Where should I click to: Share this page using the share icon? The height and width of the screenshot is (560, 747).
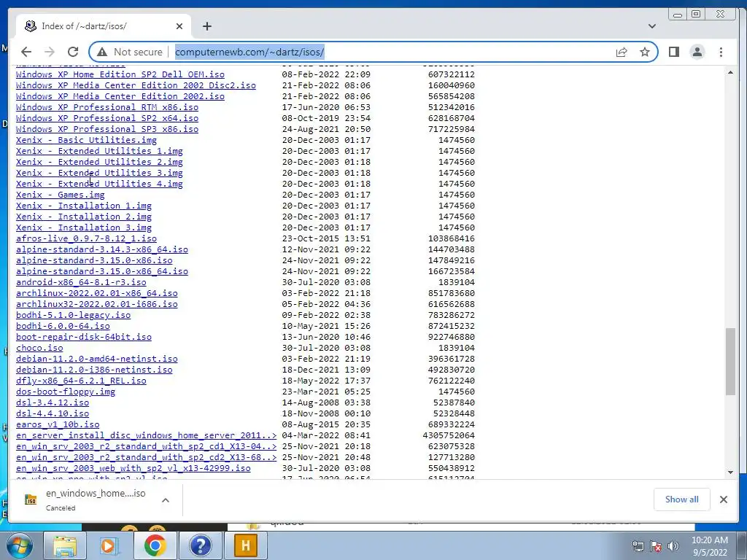622,52
